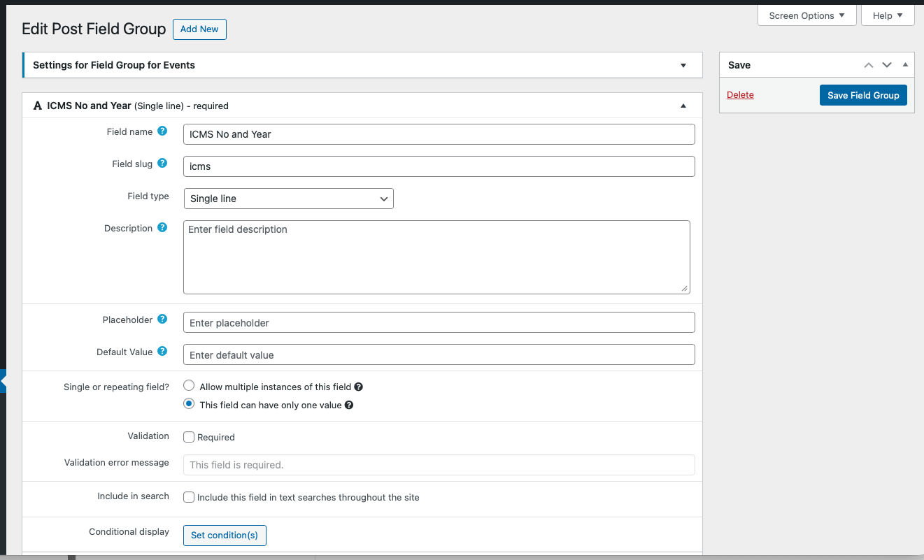
Task: Tick the Required validation checkbox
Action: pos(189,437)
